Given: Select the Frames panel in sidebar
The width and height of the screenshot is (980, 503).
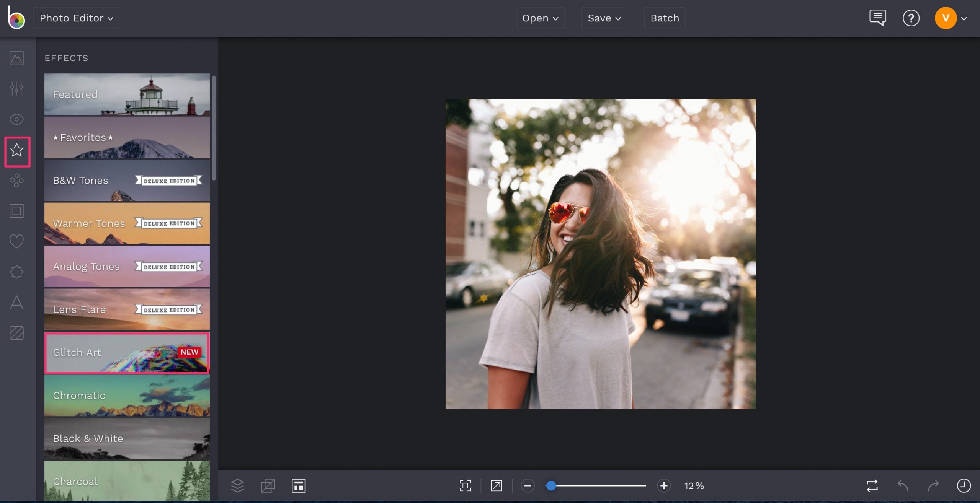Looking at the screenshot, I should point(16,211).
